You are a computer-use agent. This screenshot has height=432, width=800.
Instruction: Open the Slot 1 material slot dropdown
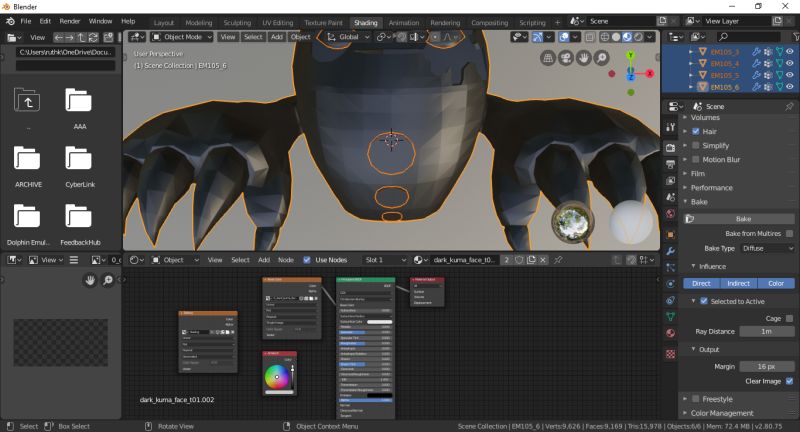click(385, 260)
